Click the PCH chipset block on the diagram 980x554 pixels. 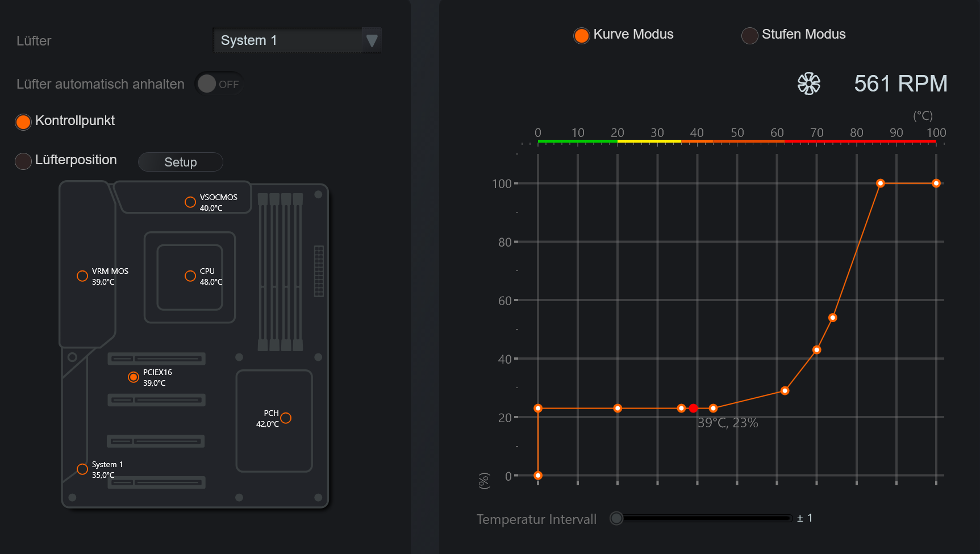click(274, 421)
